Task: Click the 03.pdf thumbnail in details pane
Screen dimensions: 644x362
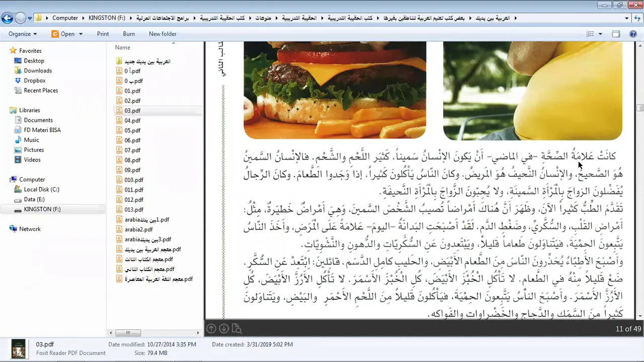Action: (19, 349)
